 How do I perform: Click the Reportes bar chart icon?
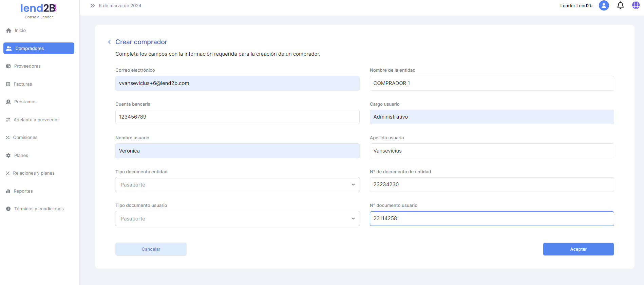(8, 191)
